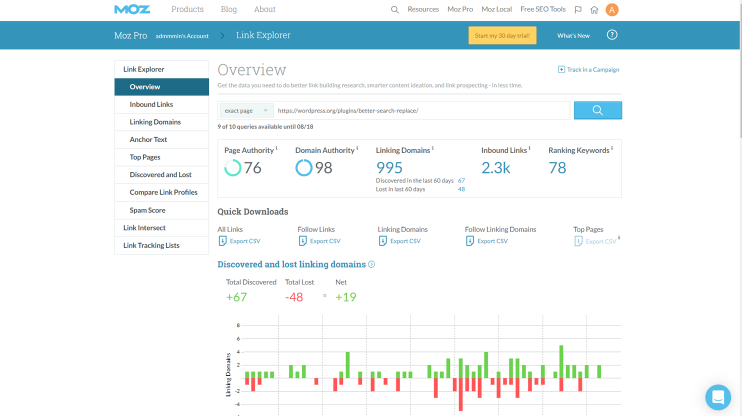Viewport: 742px width, 416px height.
Task: Click the Top Pages CSV download icon
Action: tap(578, 241)
